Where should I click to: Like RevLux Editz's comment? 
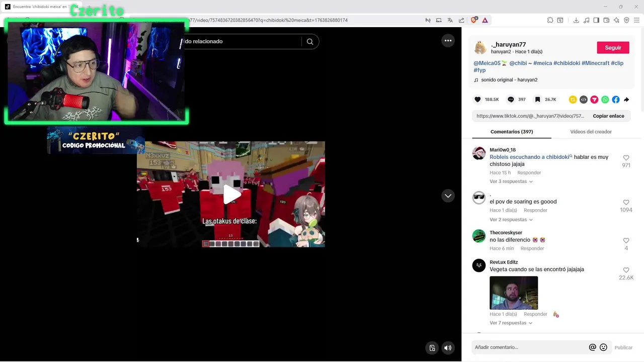(626, 270)
